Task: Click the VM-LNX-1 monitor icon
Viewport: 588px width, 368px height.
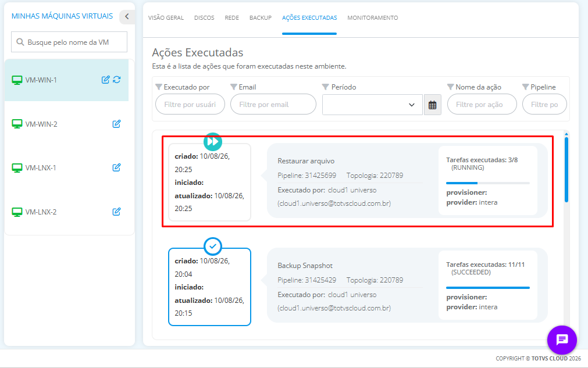Action: pos(17,168)
